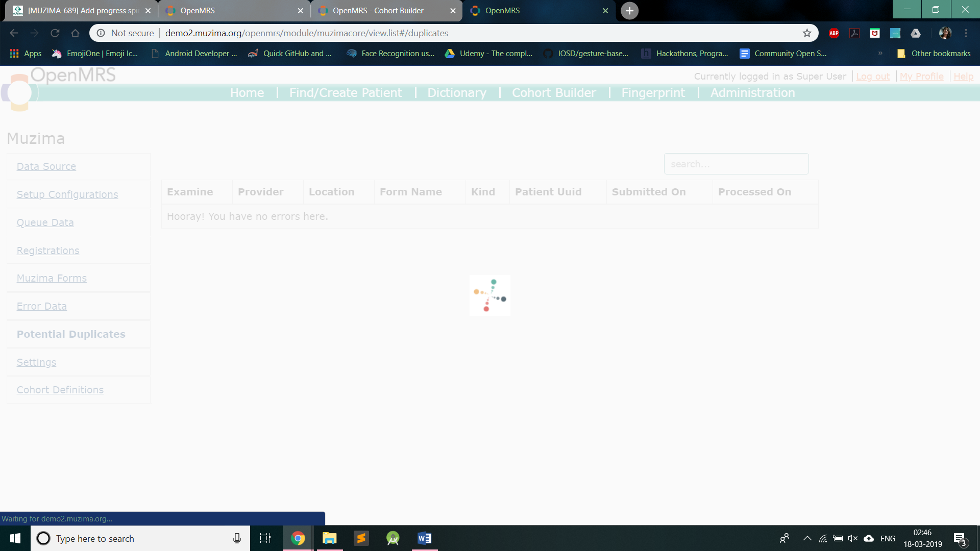Open the Administration menu item
The image size is (980, 551).
tap(753, 93)
